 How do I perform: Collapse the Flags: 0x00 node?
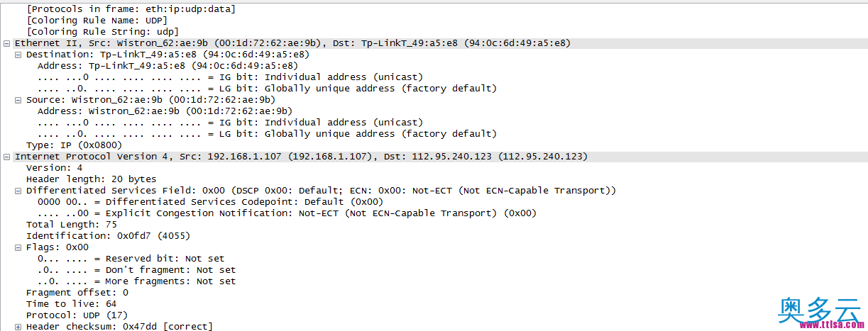click(18, 247)
